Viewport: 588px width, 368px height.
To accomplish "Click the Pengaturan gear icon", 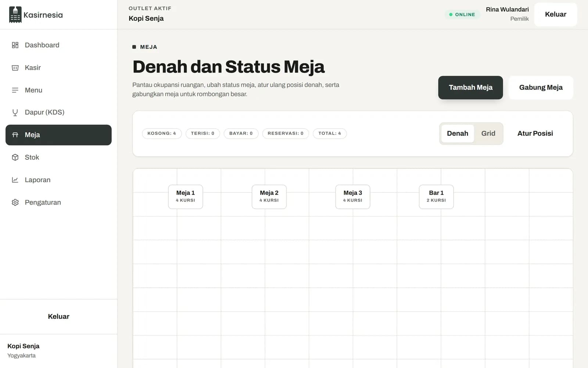I will (15, 202).
